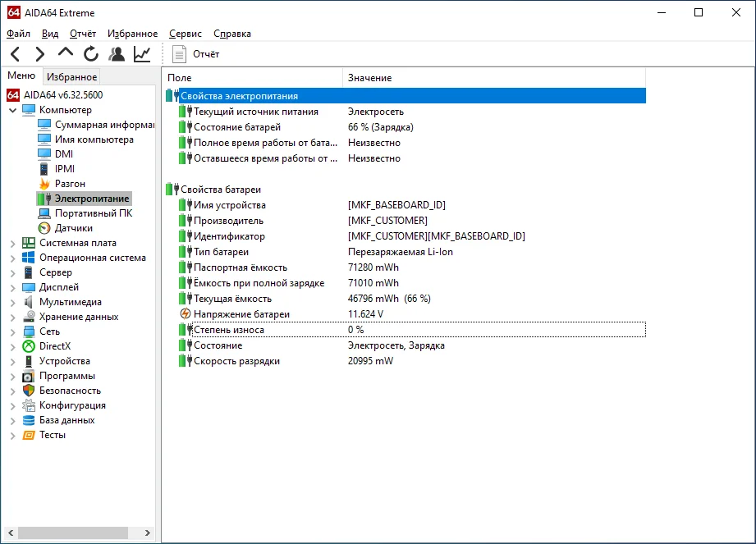Click the 71010 mWh value
756x544 pixels.
373,283
